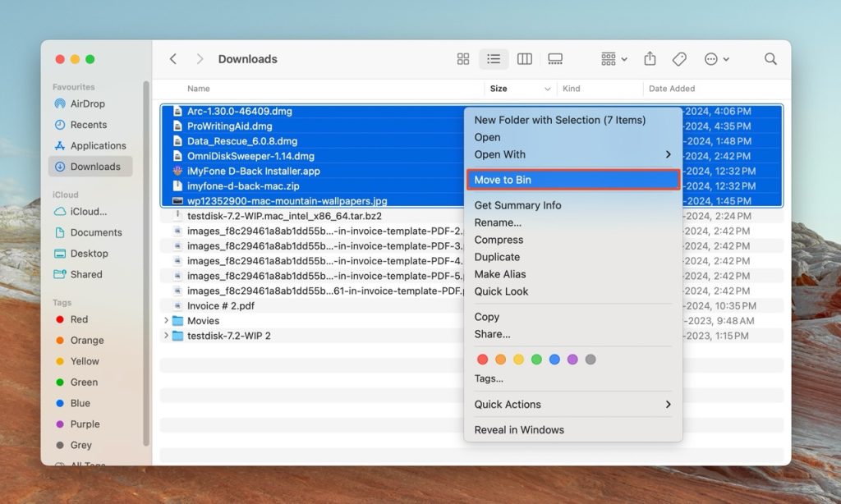Image resolution: width=841 pixels, height=504 pixels.
Task: Switch to gallery view layout
Action: 555,58
